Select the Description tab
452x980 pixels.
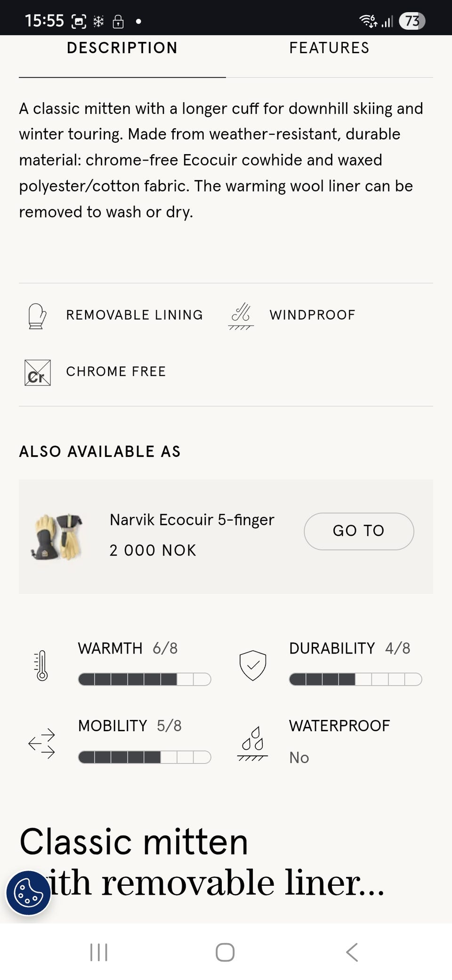click(x=122, y=48)
